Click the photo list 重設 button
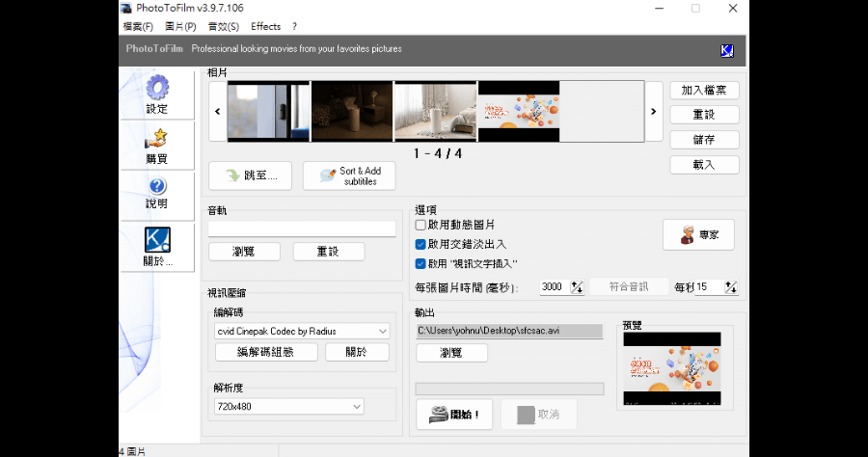The height and width of the screenshot is (457, 868). [704, 115]
